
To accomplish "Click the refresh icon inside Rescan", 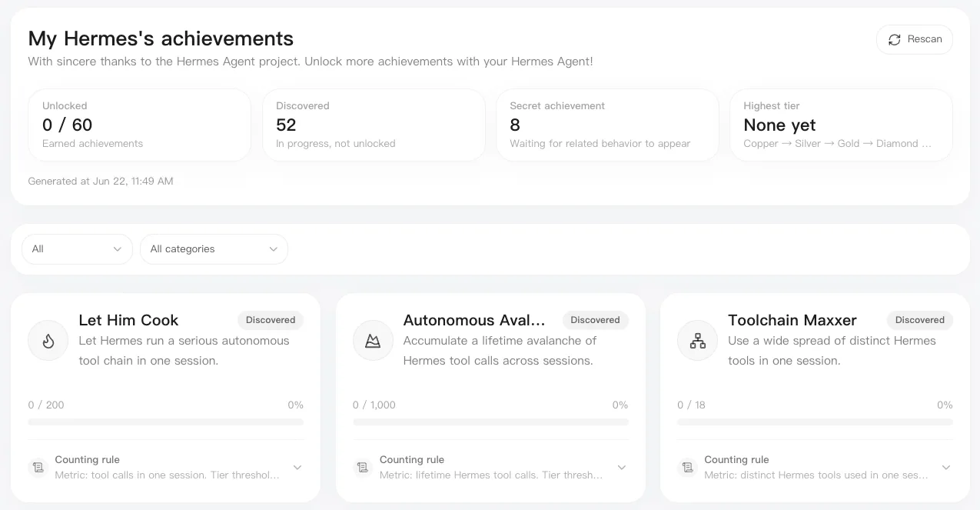I will pos(894,39).
